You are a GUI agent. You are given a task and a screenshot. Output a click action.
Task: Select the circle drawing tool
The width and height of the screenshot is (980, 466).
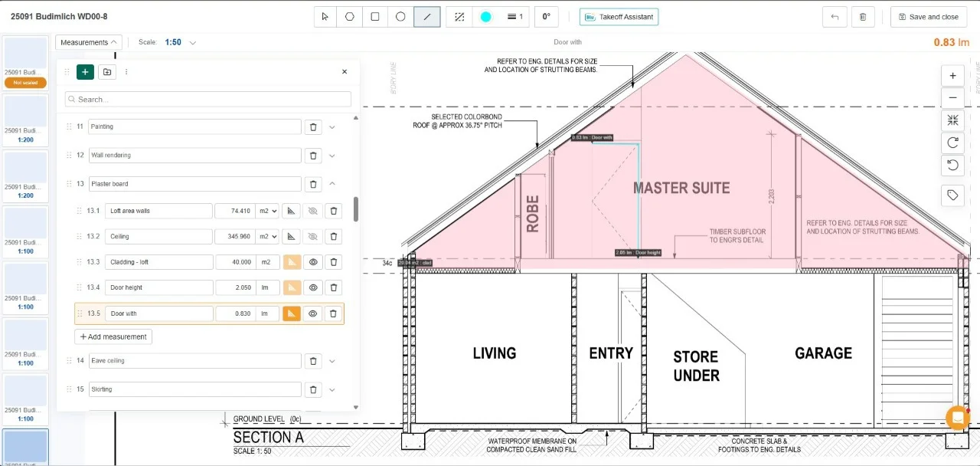click(400, 17)
